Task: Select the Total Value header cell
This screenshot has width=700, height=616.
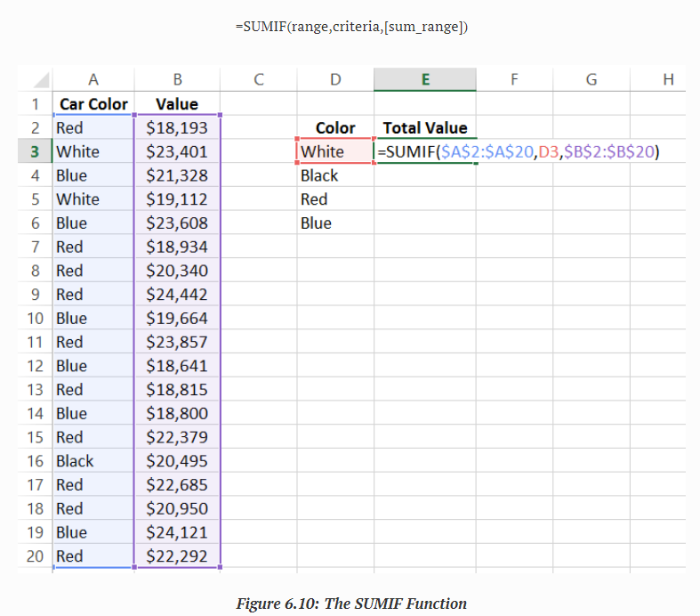Action: click(x=424, y=128)
